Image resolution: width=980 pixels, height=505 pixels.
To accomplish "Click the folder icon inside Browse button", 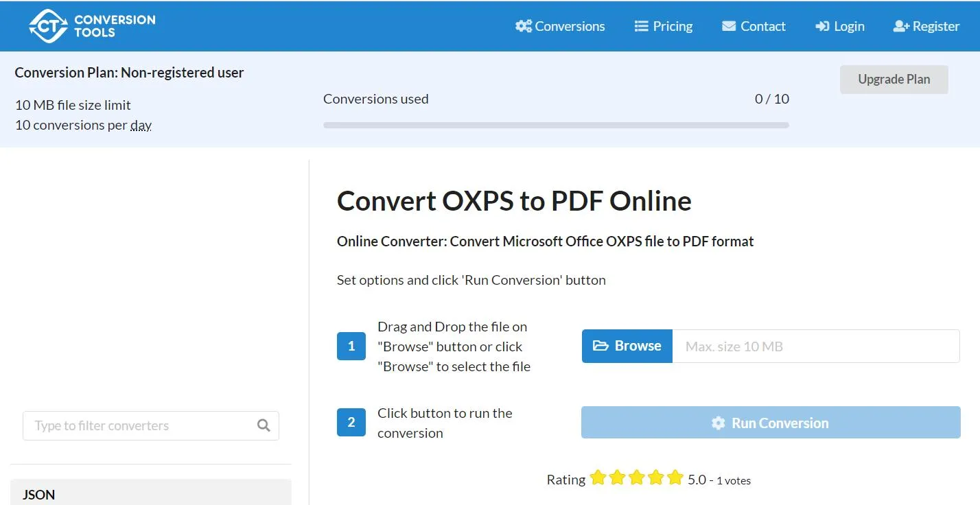I will point(603,346).
